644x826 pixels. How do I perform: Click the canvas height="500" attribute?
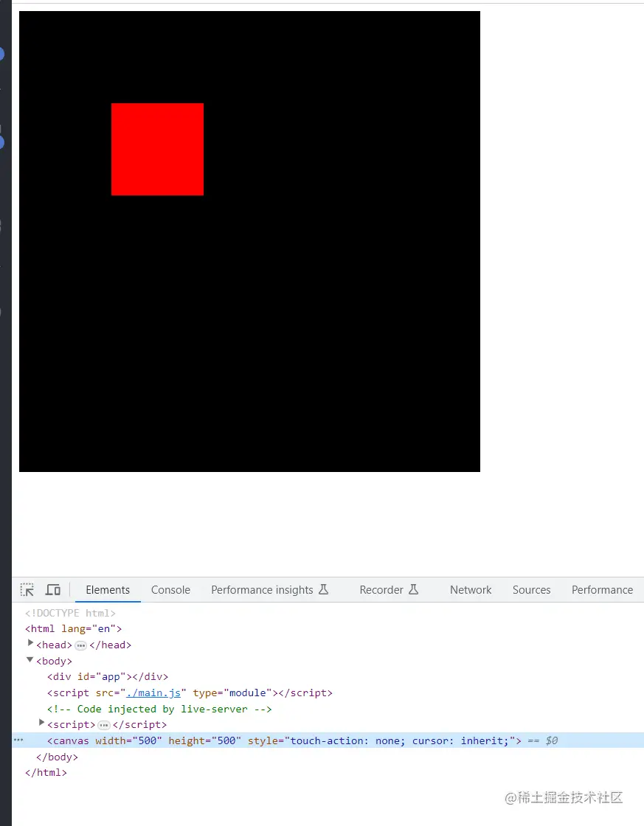[x=205, y=740]
